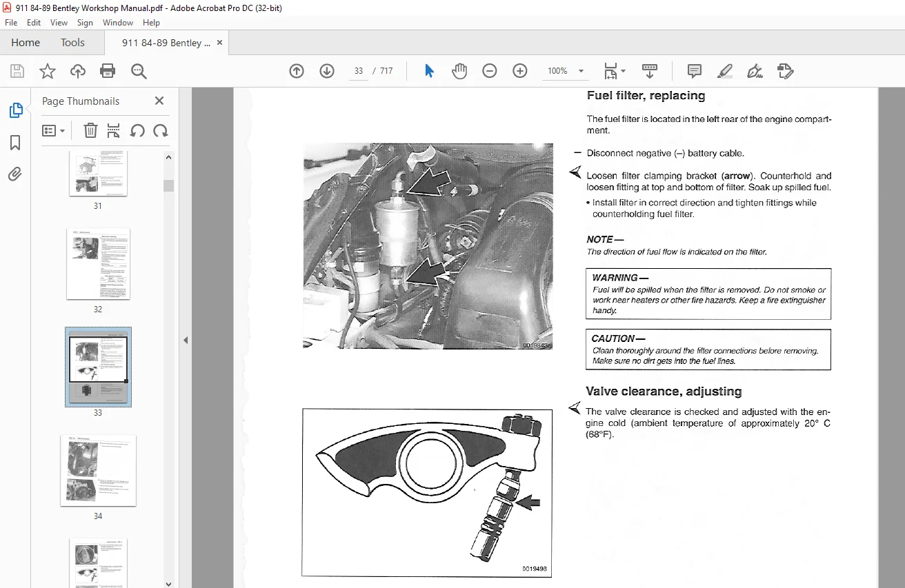Open fit page options icon

pos(614,71)
